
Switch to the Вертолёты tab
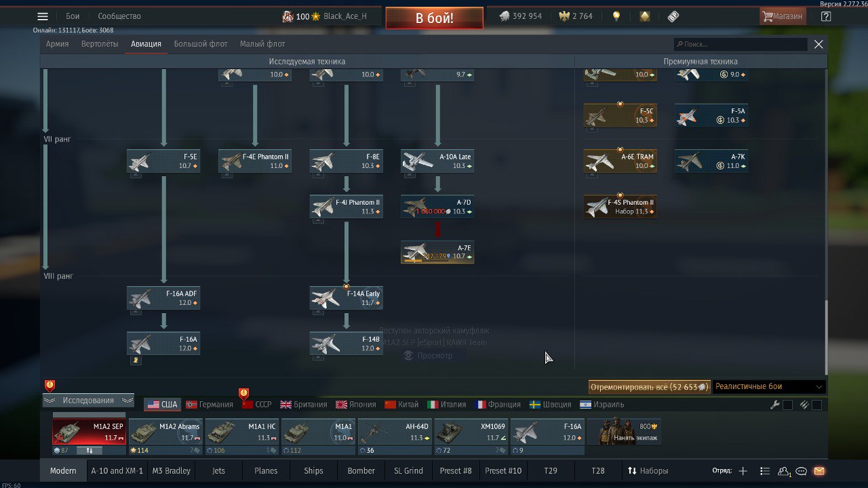(100, 44)
